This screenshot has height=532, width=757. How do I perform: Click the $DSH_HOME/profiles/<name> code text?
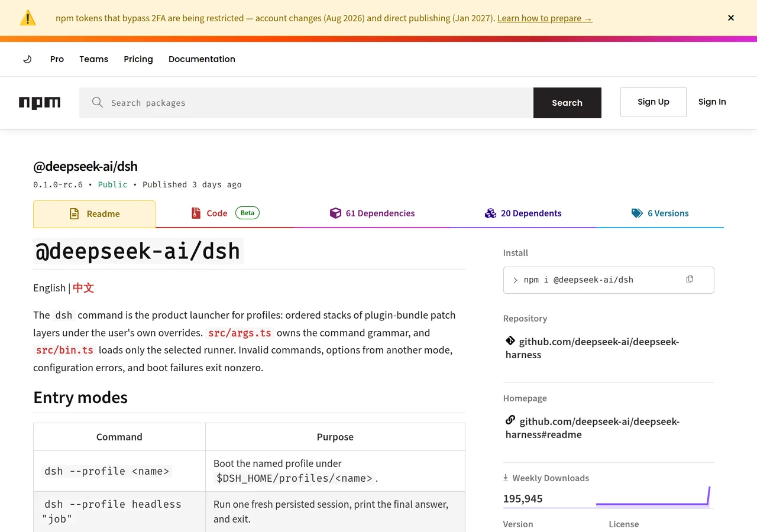(x=295, y=478)
